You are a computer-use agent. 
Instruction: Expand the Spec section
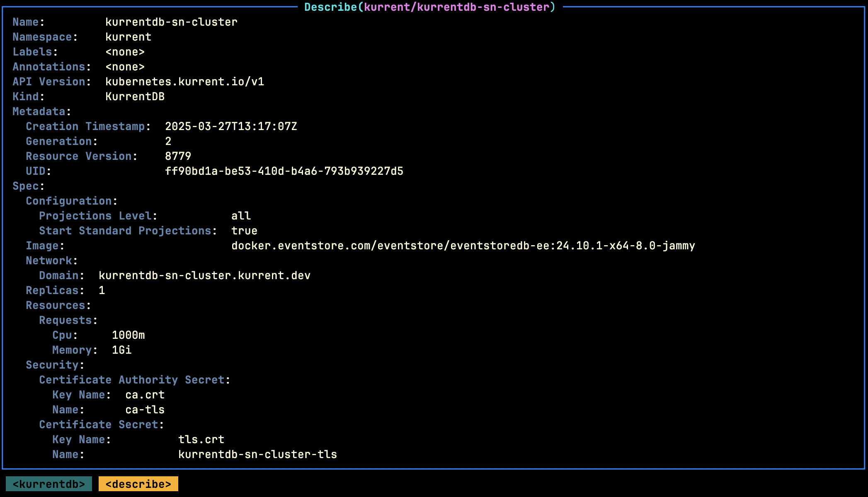27,186
